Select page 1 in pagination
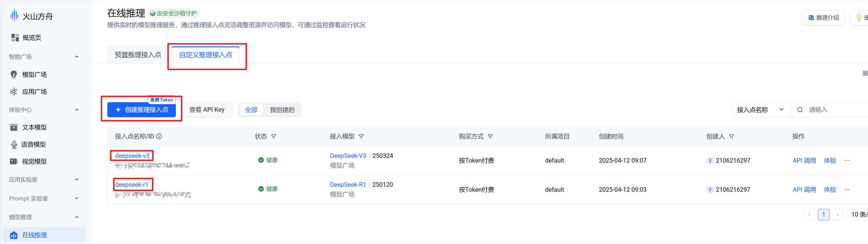Viewport: 868px width, 244px height. [823, 214]
